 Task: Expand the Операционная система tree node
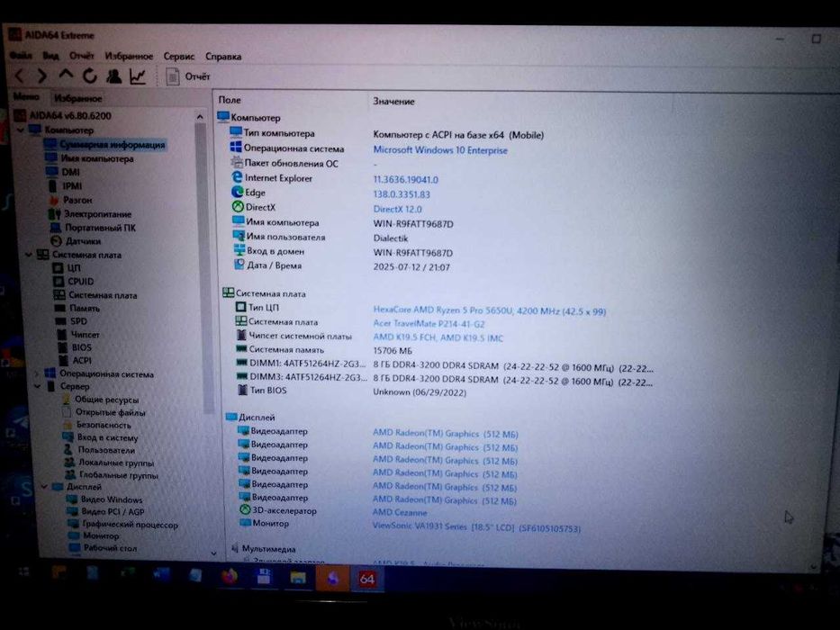click(37, 373)
